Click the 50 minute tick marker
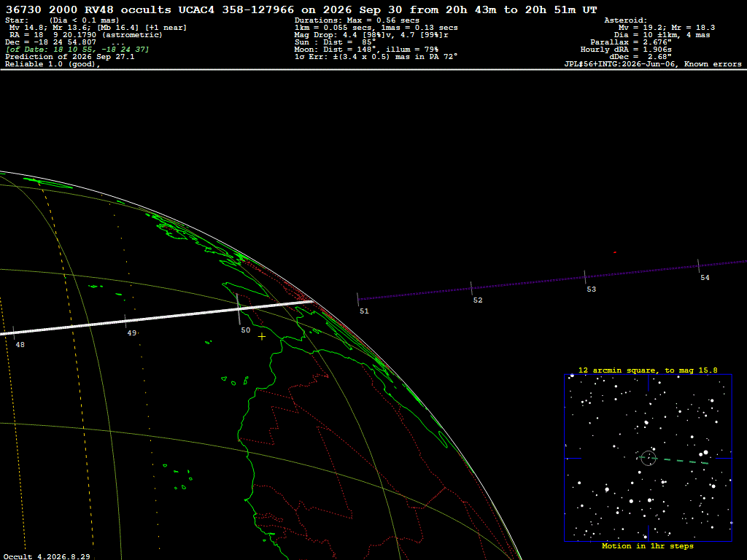The image size is (747, 560). (x=239, y=309)
